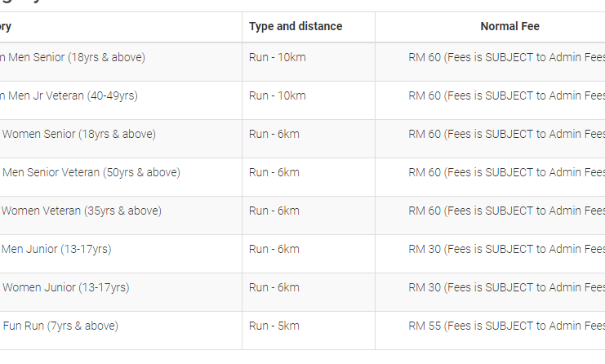Click Run - 6km in Men Senior Veteran row
This screenshot has width=605, height=364.
click(274, 172)
